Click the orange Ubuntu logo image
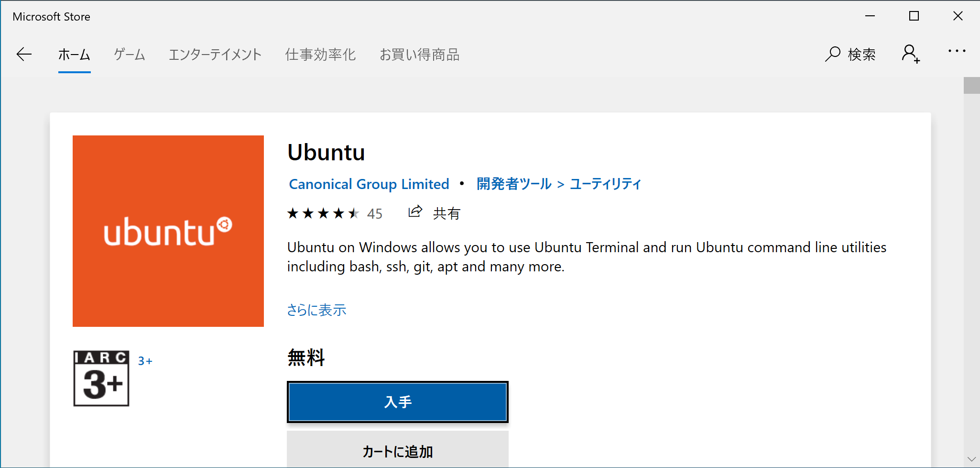 coord(168,231)
